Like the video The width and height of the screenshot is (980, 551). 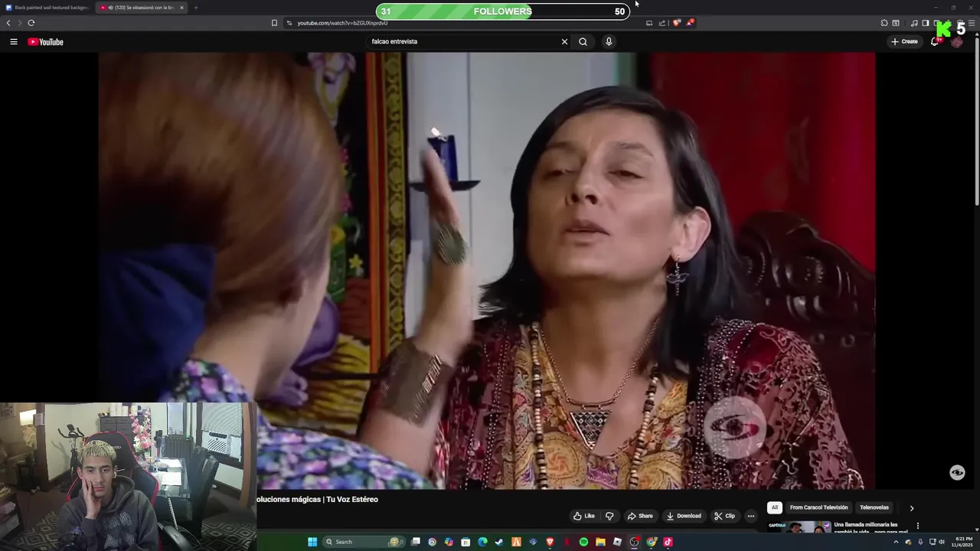pyautogui.click(x=584, y=516)
